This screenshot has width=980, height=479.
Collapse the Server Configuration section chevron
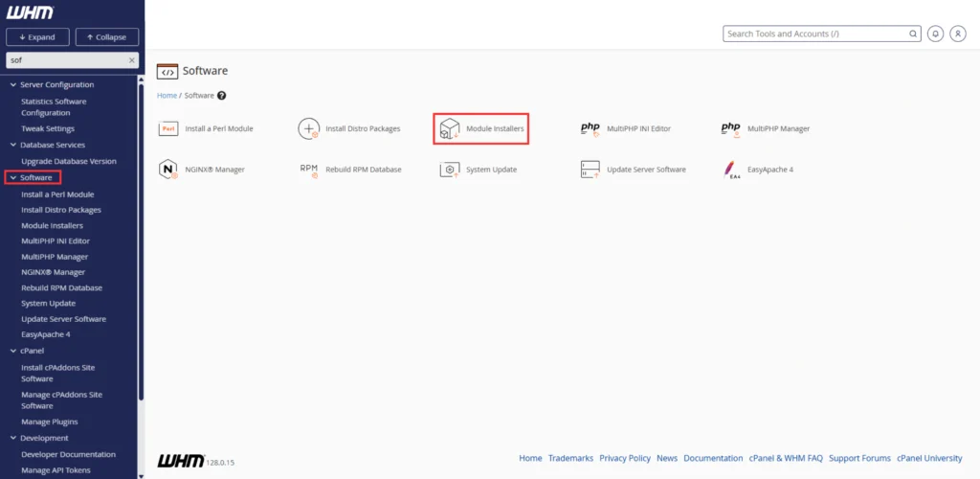13,85
